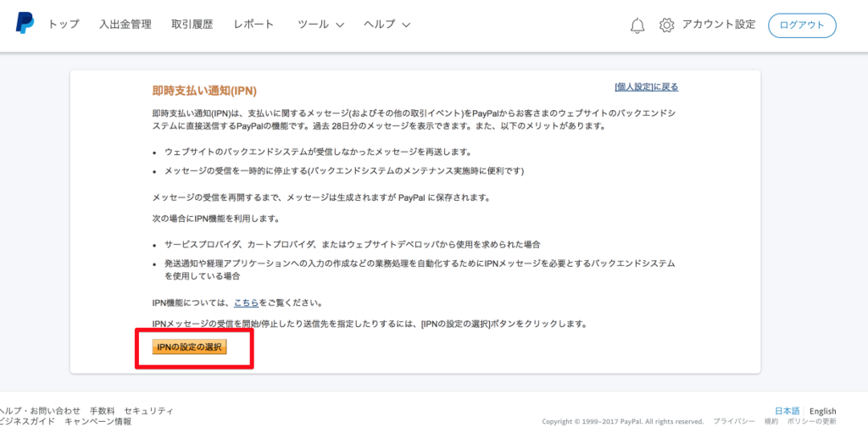The height and width of the screenshot is (433, 868).
Task: Click the PayPal logo icon
Action: point(25,23)
